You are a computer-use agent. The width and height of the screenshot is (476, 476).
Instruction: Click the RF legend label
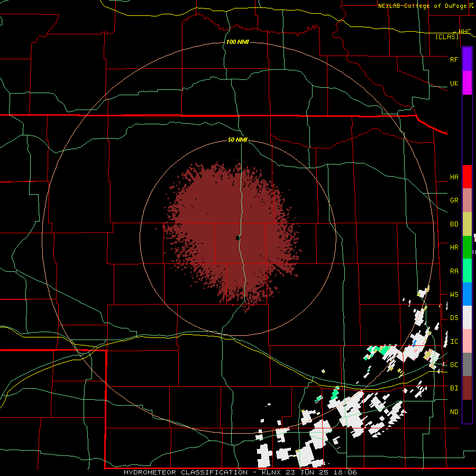pos(454,59)
